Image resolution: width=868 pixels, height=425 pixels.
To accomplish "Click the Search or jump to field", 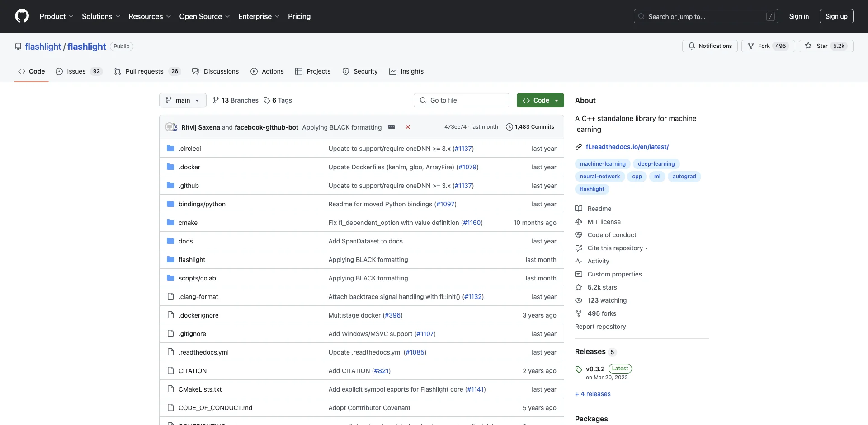I will tap(706, 16).
